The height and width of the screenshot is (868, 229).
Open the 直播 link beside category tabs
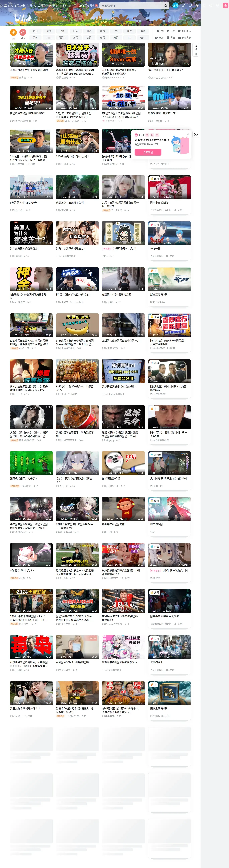point(159,38)
